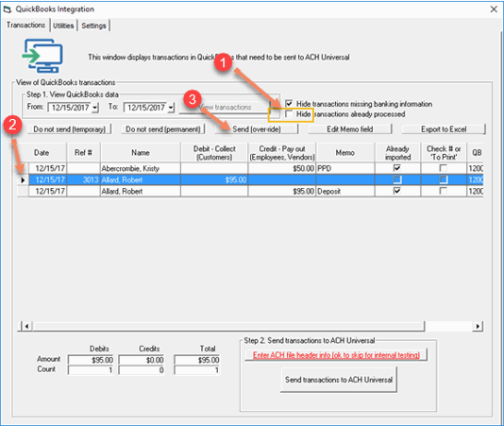Toggle Already imported for Allard Deposit row

click(397, 191)
